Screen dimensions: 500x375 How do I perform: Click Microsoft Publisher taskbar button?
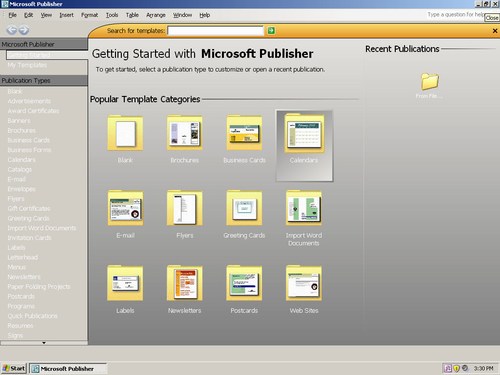pyautogui.click(x=68, y=368)
